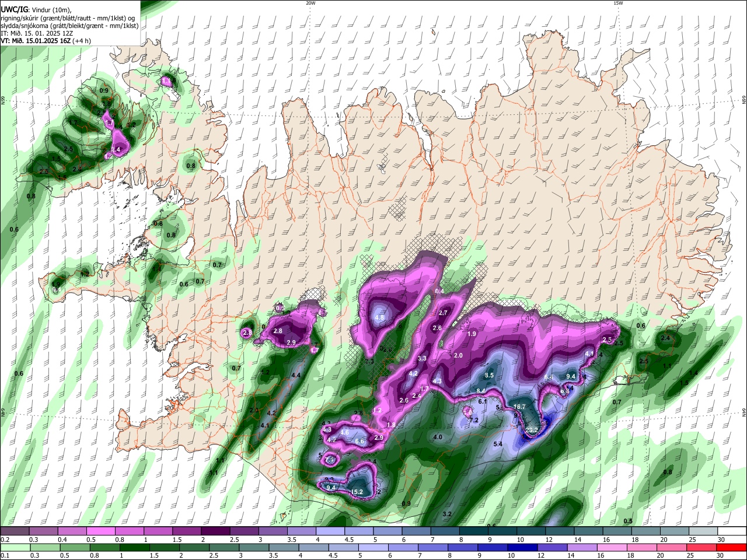The image size is (747, 560).
Task: Click the 4.4 precipitation value on the map
Action: pos(295,375)
